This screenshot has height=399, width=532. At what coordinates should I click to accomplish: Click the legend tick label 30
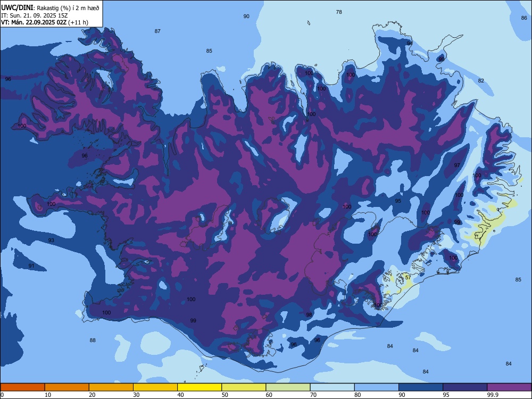(136, 395)
